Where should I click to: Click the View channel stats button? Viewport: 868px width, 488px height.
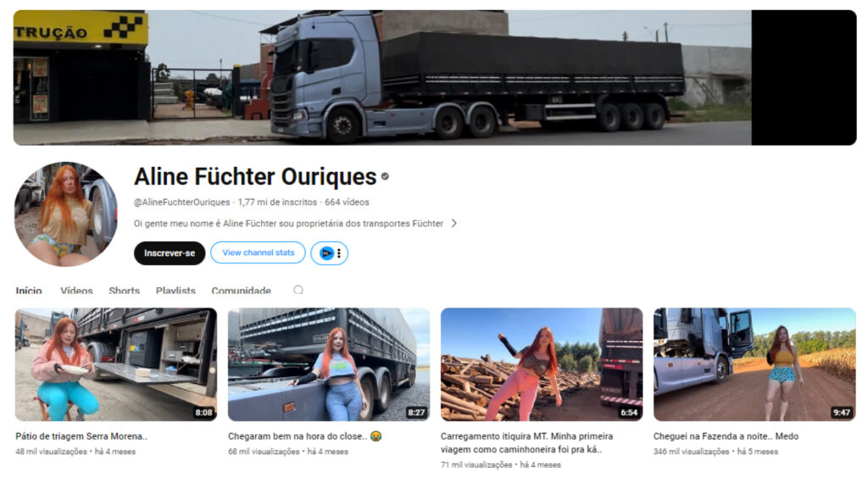click(x=258, y=252)
